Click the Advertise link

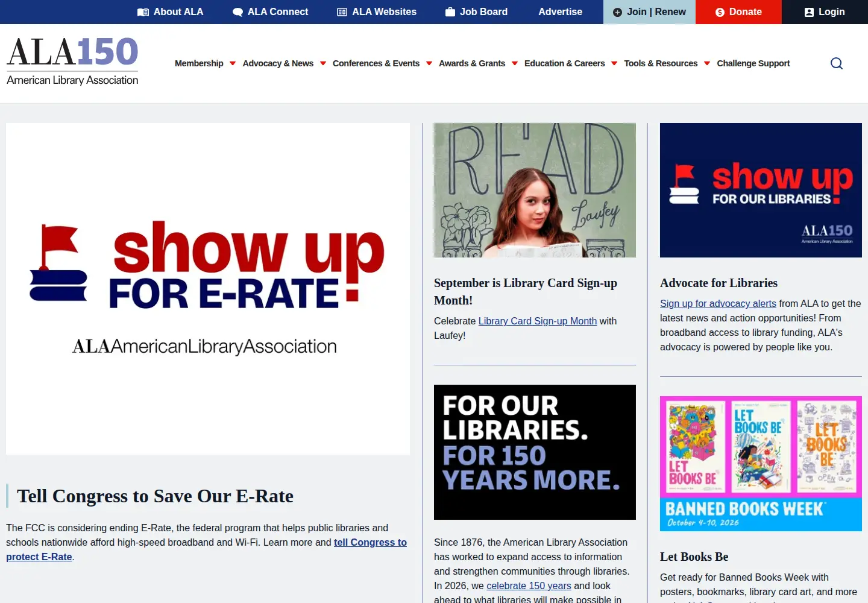[x=561, y=12]
